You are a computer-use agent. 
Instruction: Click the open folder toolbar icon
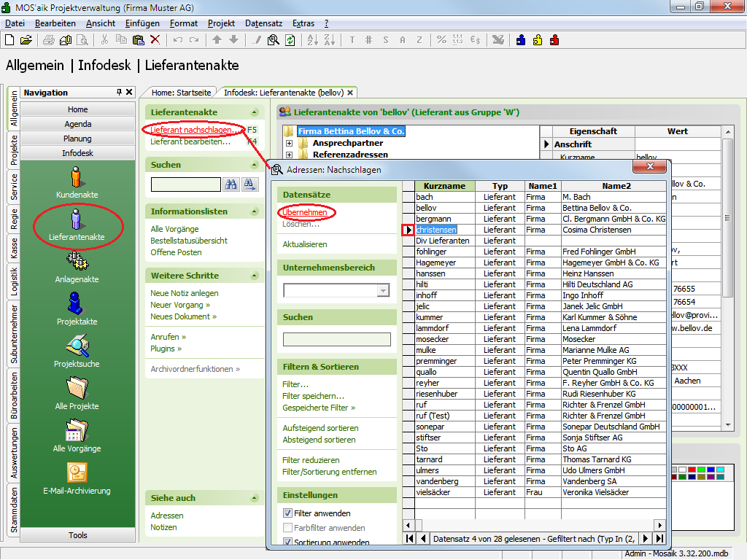(26, 40)
